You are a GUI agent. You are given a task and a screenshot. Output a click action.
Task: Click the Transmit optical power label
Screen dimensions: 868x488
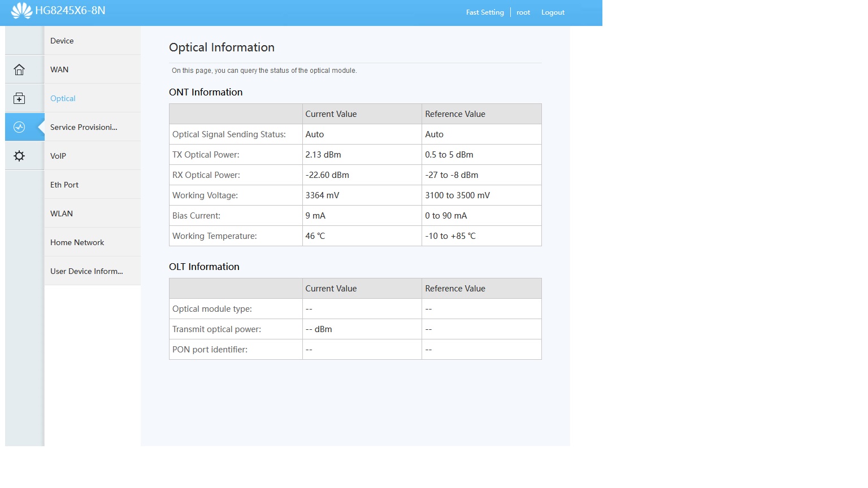click(x=216, y=329)
